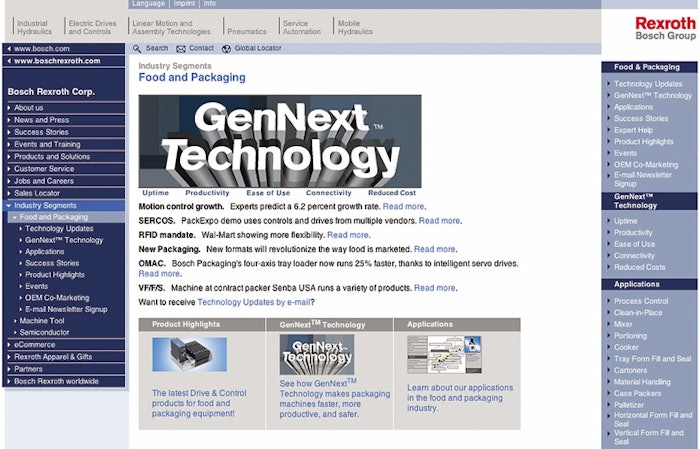This screenshot has width=700, height=449.
Task: Click Learn about our applications link
Action: point(460,398)
